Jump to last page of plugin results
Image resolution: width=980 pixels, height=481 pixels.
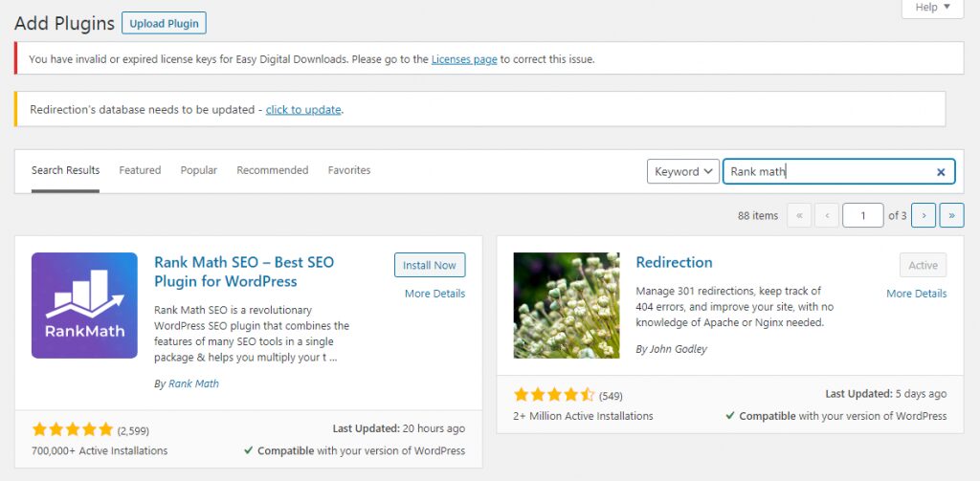coord(952,215)
